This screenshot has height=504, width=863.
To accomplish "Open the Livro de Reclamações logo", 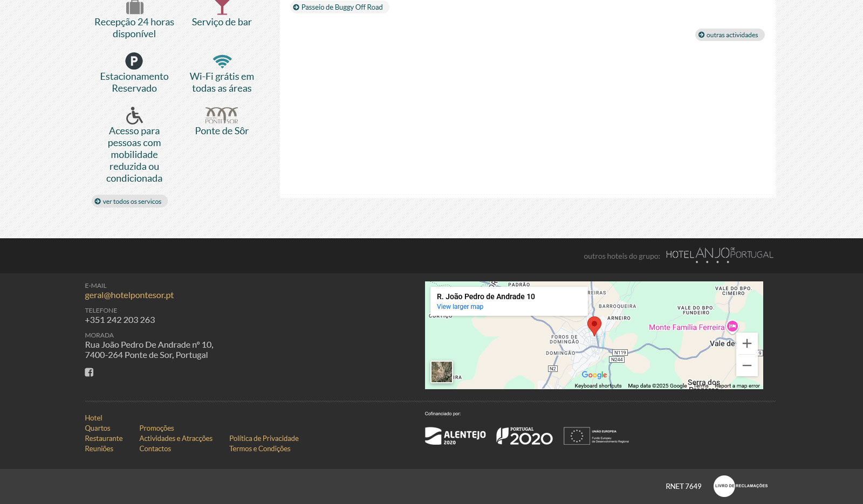I will tap(740, 486).
